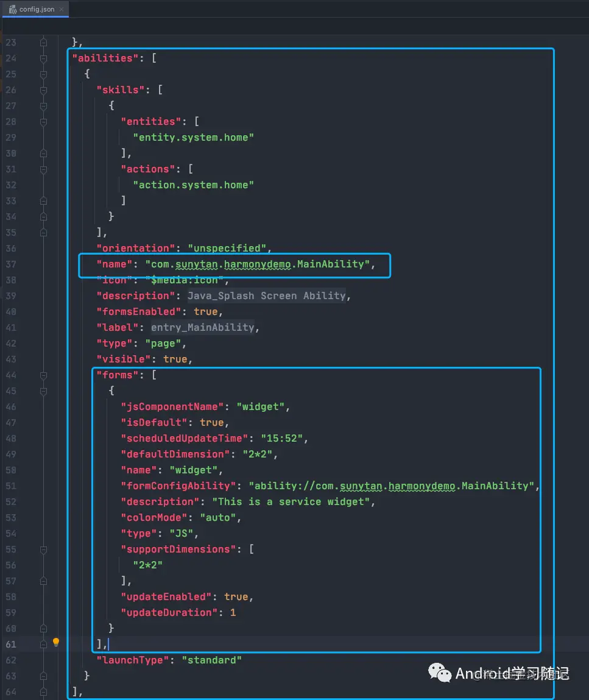This screenshot has width=589, height=700.
Task: Click the "jsComponentName" key
Action: coord(172,407)
